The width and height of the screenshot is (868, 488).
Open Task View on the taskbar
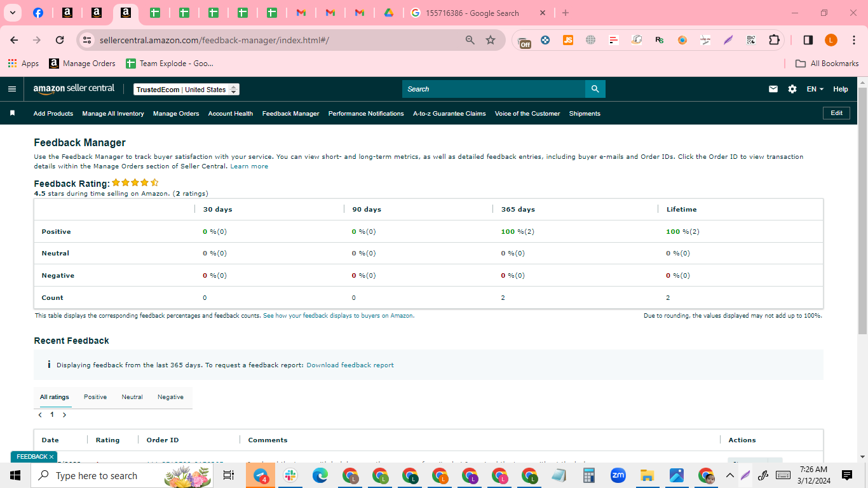[x=229, y=475]
